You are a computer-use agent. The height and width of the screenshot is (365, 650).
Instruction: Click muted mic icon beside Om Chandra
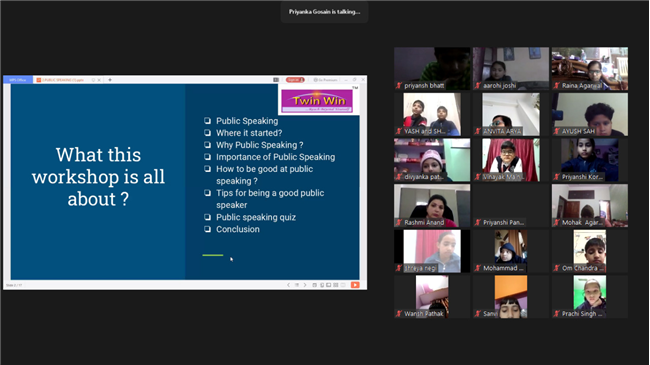(556, 268)
